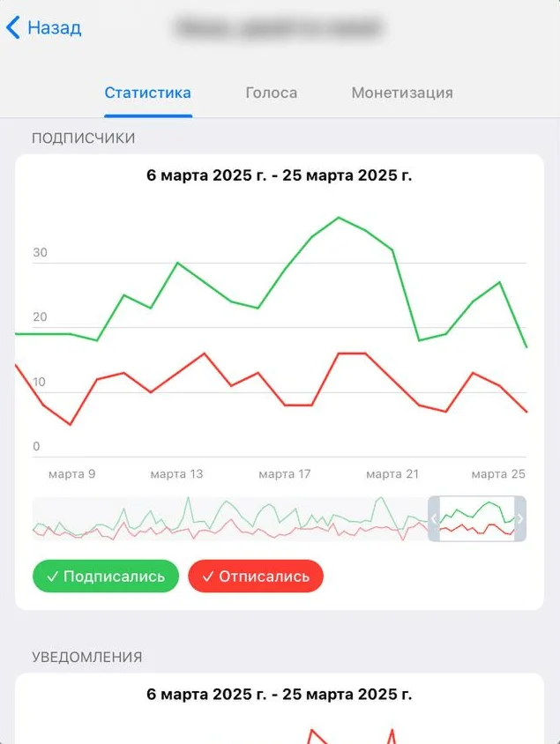
Task: Click the selected window in the overview chart
Action: coord(477,519)
